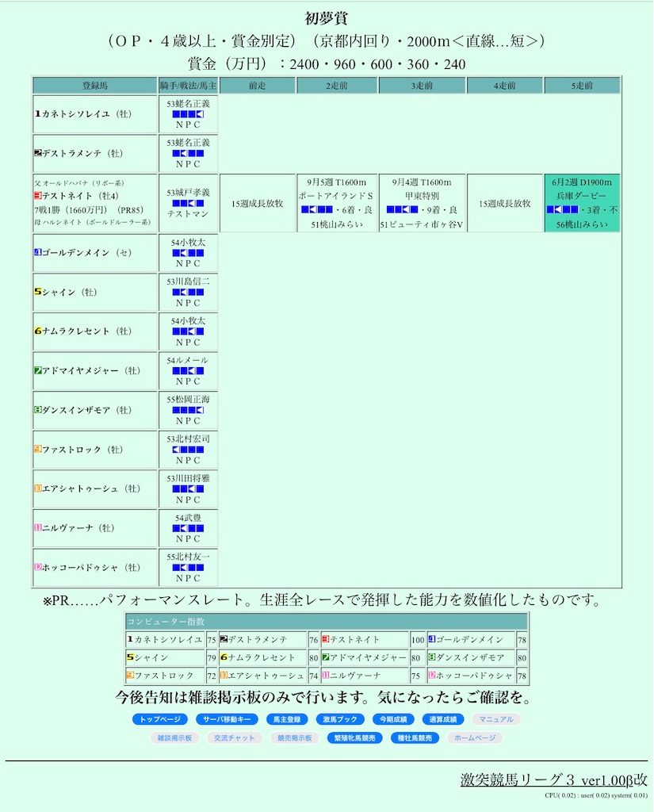The image size is (654, 812).
Task: Open the 種牡馬競売 button
Action: point(415,738)
